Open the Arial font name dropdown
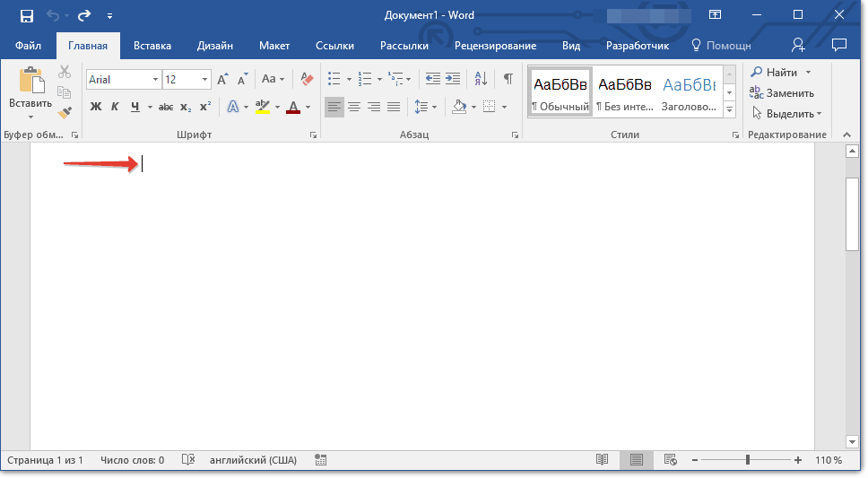The image size is (868, 478). pos(155,80)
